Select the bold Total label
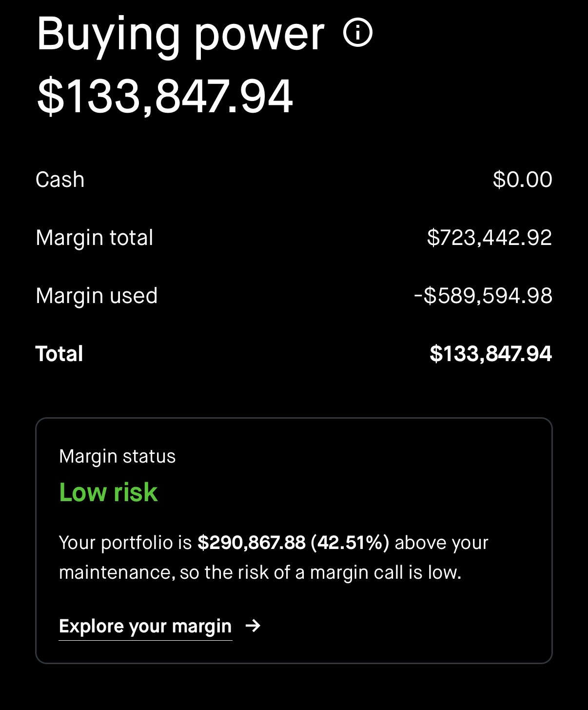This screenshot has height=710, width=588. click(x=59, y=354)
